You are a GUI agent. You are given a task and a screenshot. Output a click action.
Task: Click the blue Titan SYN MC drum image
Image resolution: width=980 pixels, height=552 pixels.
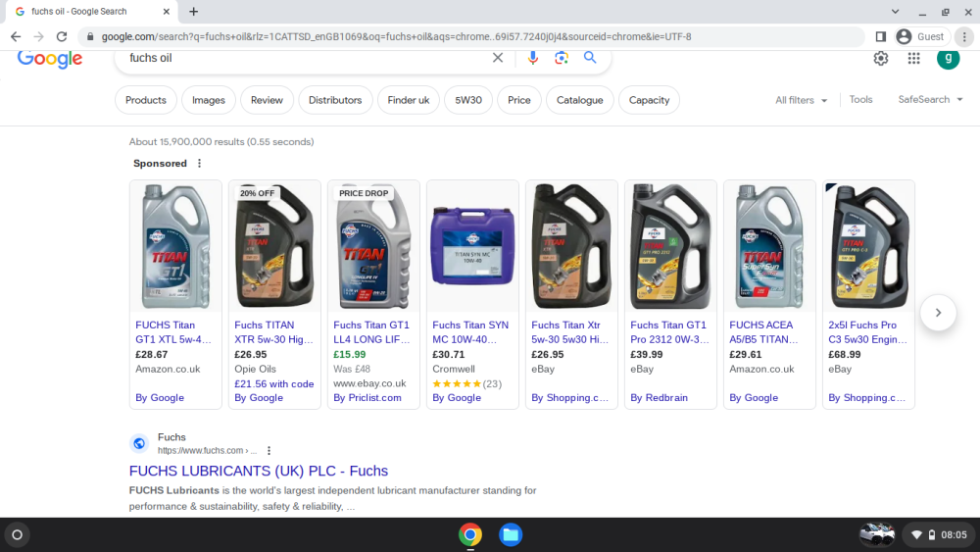pos(472,246)
